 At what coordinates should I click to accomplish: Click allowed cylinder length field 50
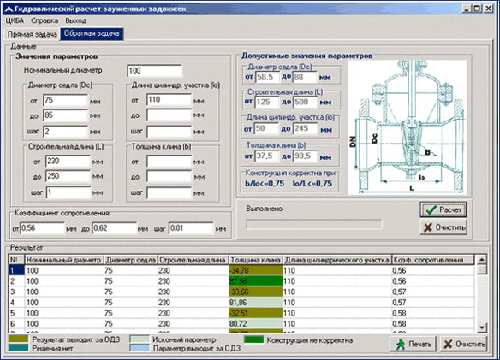266,129
